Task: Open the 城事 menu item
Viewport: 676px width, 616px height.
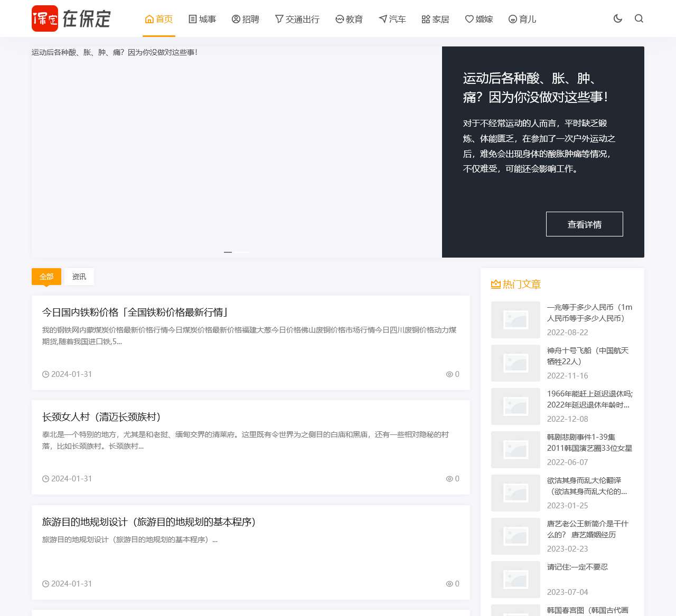Action: click(x=202, y=18)
